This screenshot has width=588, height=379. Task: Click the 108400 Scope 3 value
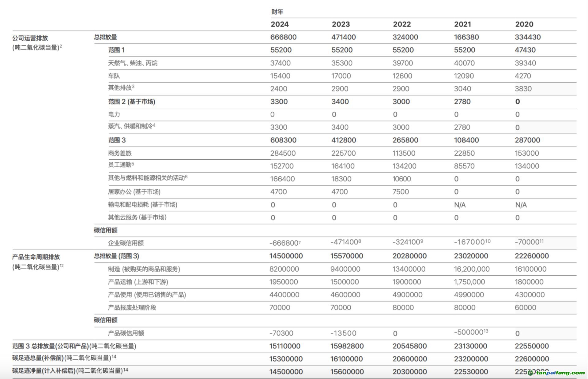pyautogui.click(x=466, y=140)
